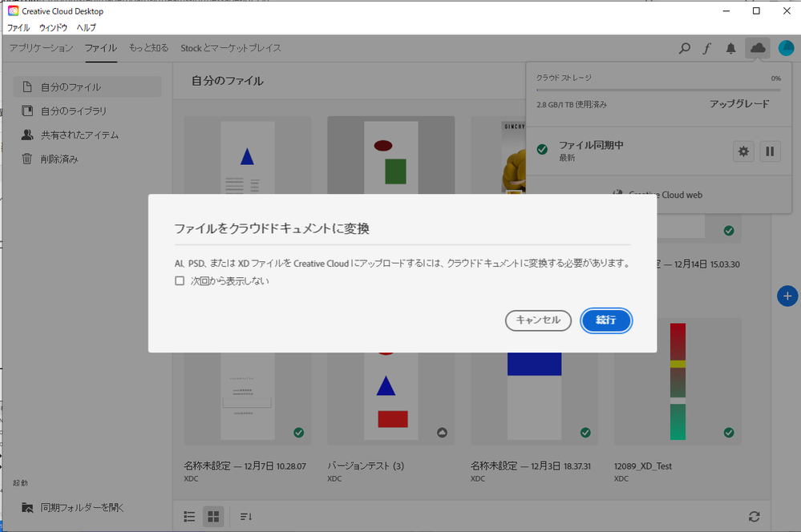801x532 pixels.
Task: Switch to list view layout
Action: [x=189, y=517]
